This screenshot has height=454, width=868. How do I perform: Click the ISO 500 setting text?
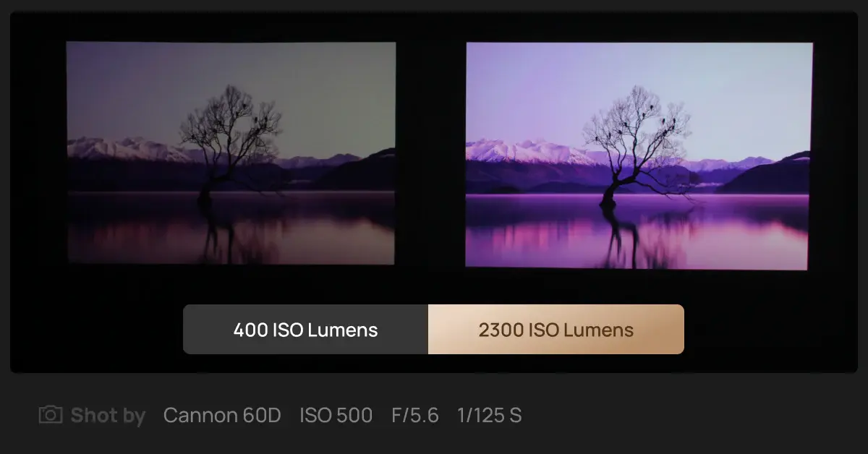pyautogui.click(x=336, y=415)
